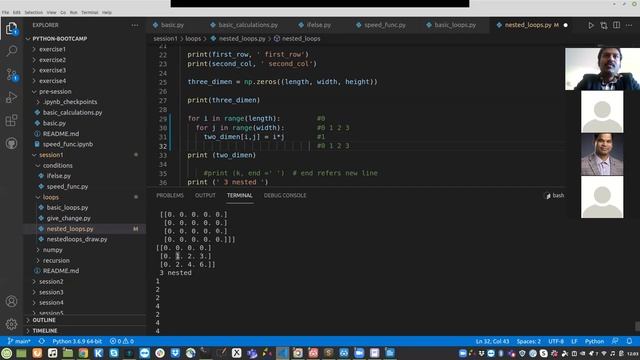Open Explorer more actions ellipsis

135,25
